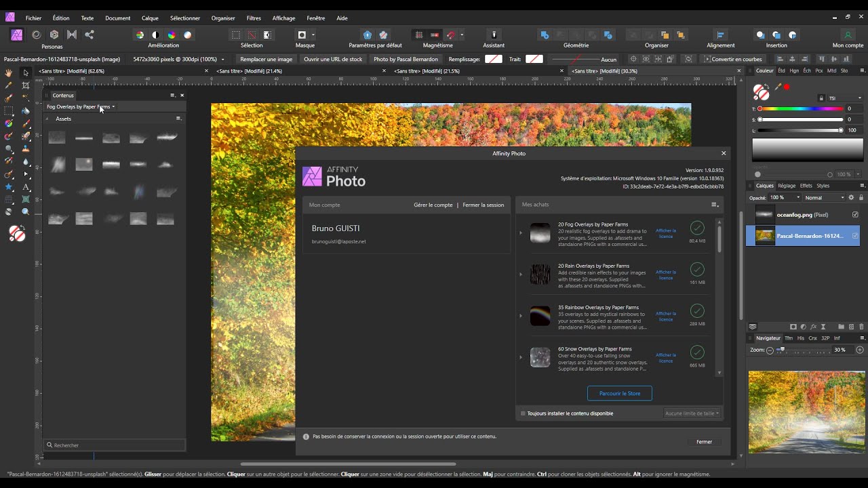
Task: Click the T hue slider in Couleur panel
Action: pyautogui.click(x=800, y=108)
